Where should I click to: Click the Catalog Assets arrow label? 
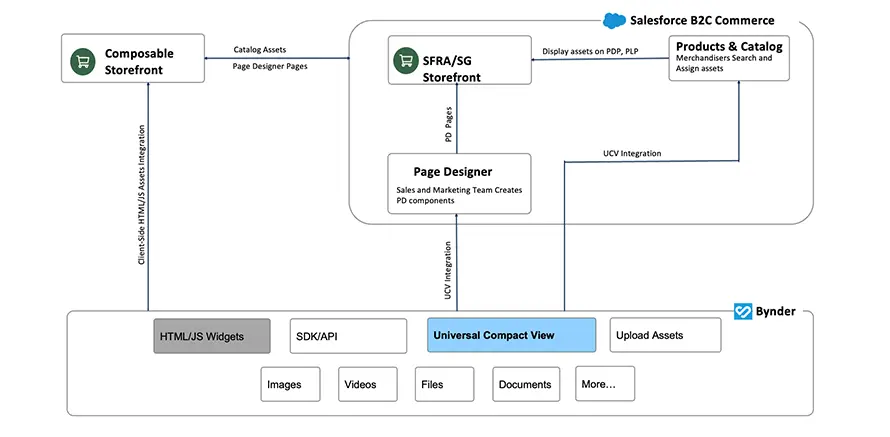260,49
